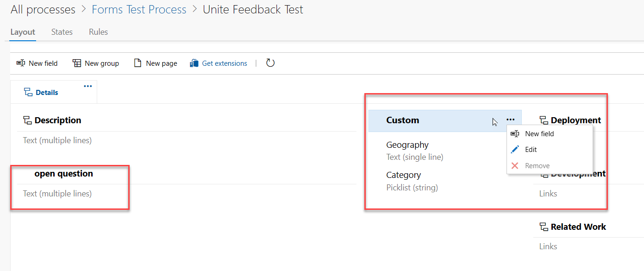Screen dimensions: 644x271
Task: Click the New field toolbar icon
Action: tap(21, 63)
